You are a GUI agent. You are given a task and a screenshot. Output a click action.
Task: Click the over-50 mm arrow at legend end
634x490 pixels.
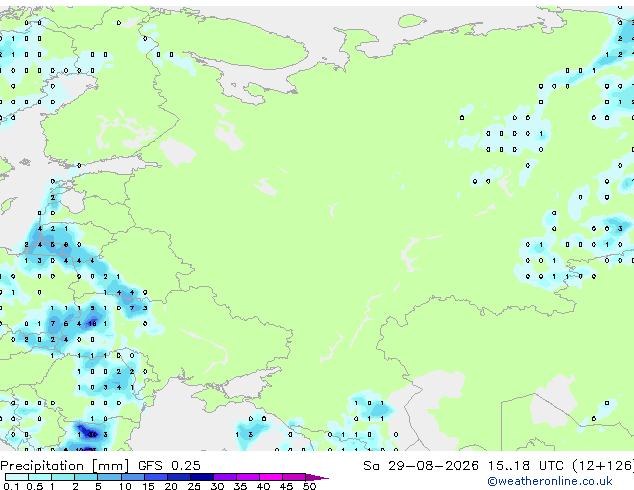pos(317,477)
